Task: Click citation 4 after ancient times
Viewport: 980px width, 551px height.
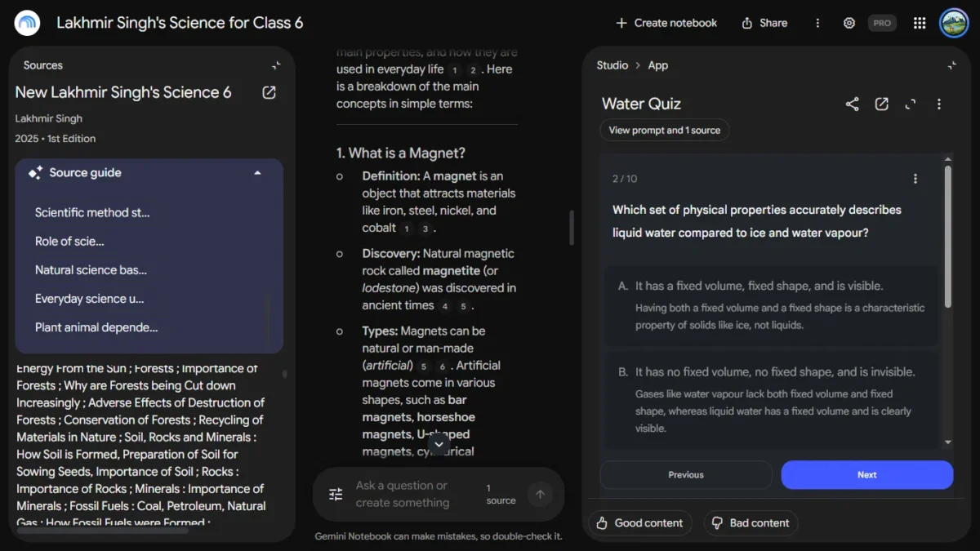Action: [444, 306]
